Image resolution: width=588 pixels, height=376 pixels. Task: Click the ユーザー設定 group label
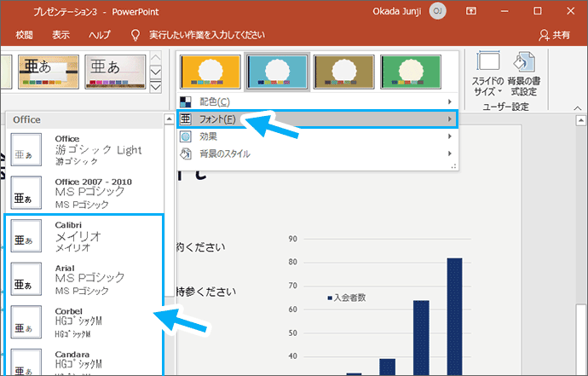[505, 107]
